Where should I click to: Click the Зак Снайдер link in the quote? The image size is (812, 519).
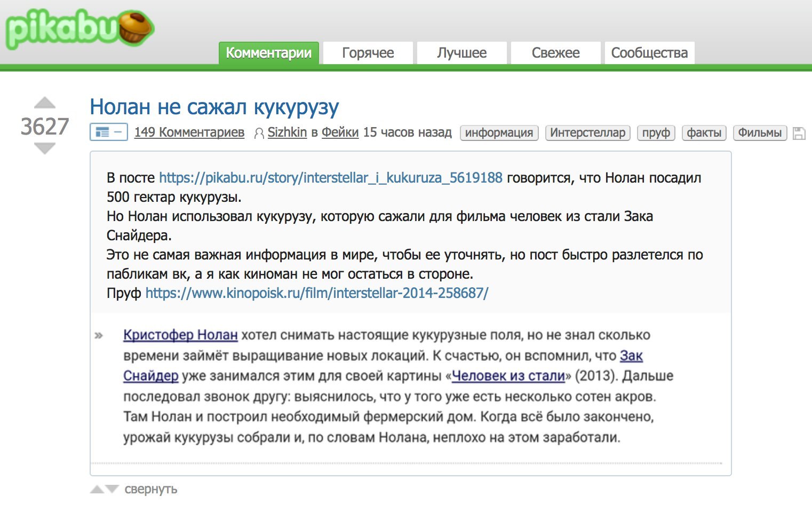[x=631, y=356]
